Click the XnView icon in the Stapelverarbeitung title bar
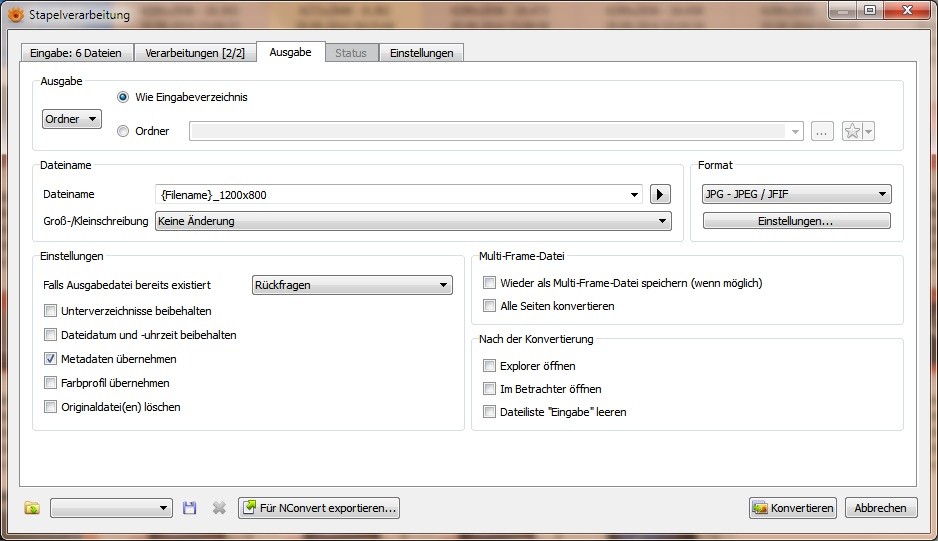The image size is (938, 541). (16, 14)
